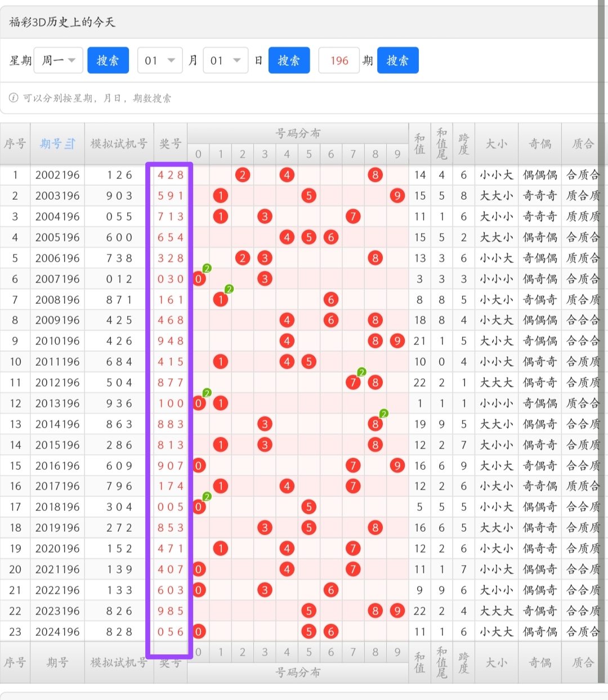Click red ball 7 in row 2012196

coord(353,383)
